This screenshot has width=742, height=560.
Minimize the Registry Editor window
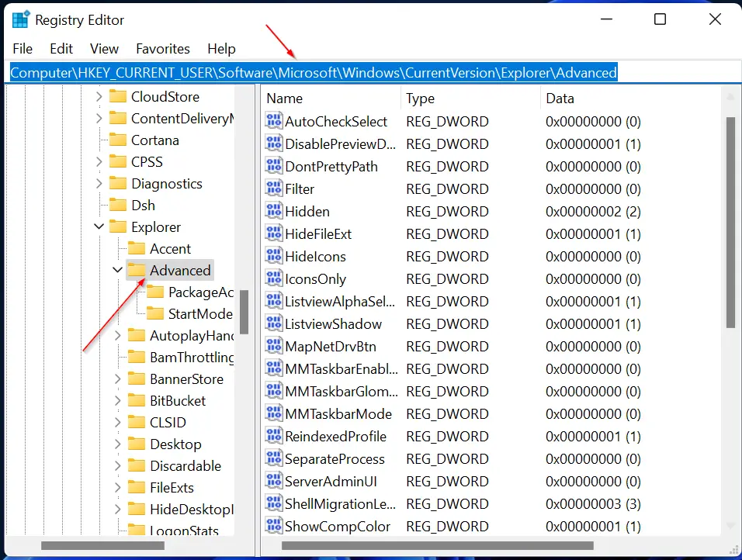(x=606, y=19)
